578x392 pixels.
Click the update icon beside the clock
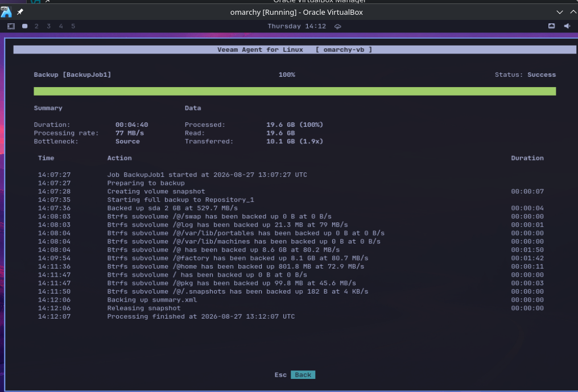pos(338,27)
